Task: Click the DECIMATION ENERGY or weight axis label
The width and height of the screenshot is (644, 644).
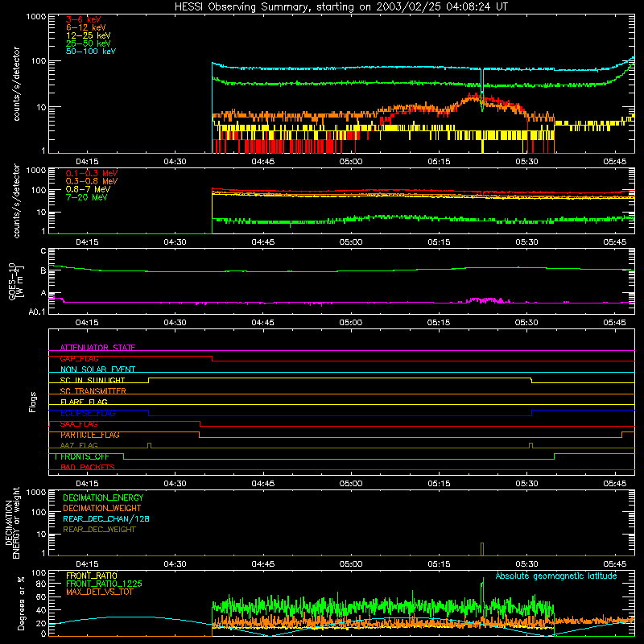Action: point(12,522)
